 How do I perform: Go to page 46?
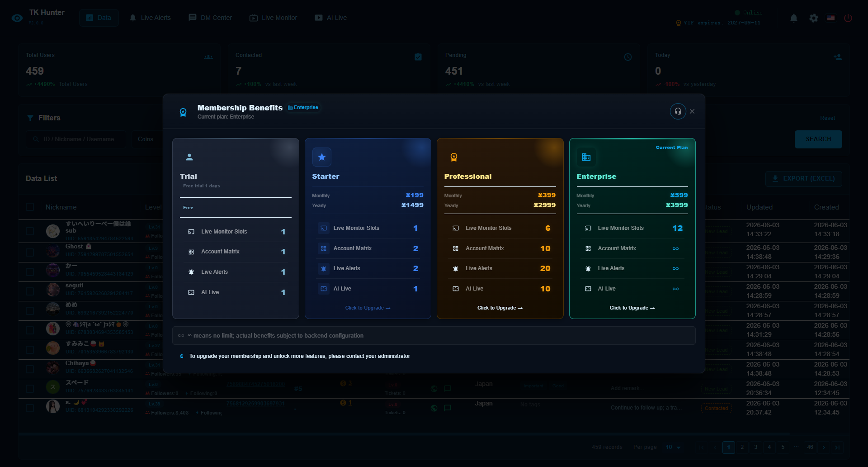pos(810,447)
